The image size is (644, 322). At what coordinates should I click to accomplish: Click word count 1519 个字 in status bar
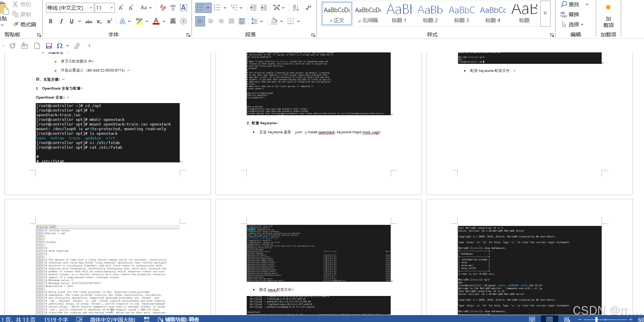[56, 319]
